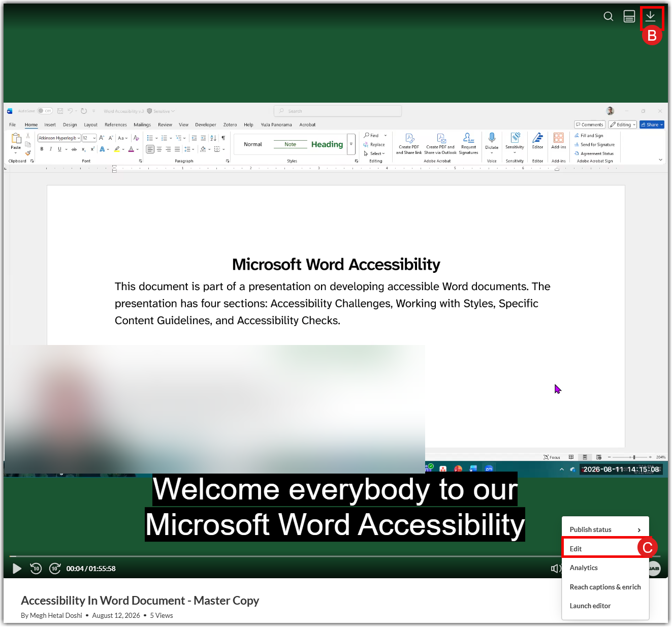Open Add-ins from the ribbon
Image resolution: width=672 pixels, height=627 pixels.
(x=559, y=141)
